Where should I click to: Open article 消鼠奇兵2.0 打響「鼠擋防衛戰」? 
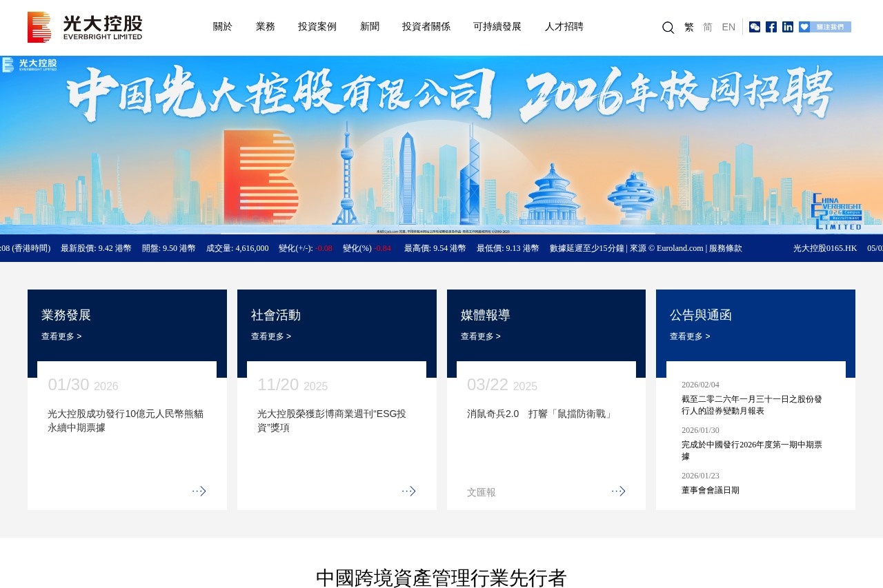pos(540,414)
